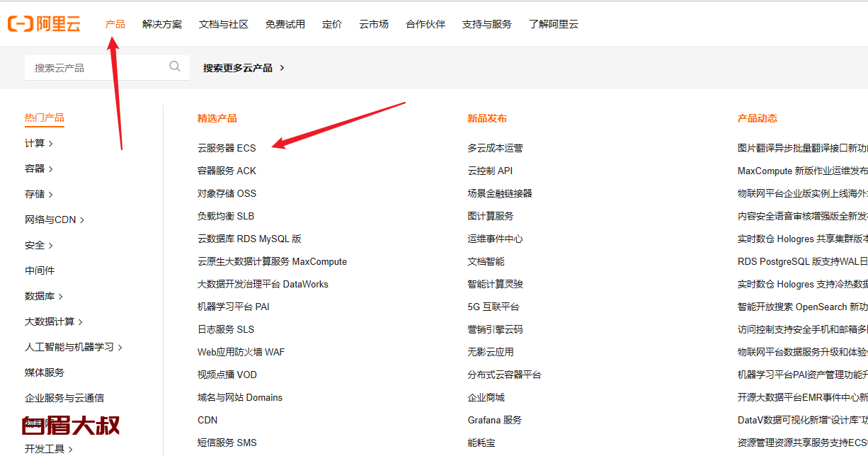The height and width of the screenshot is (456, 868).
Task: Open Web应用防火墙 WAF
Action: point(241,352)
